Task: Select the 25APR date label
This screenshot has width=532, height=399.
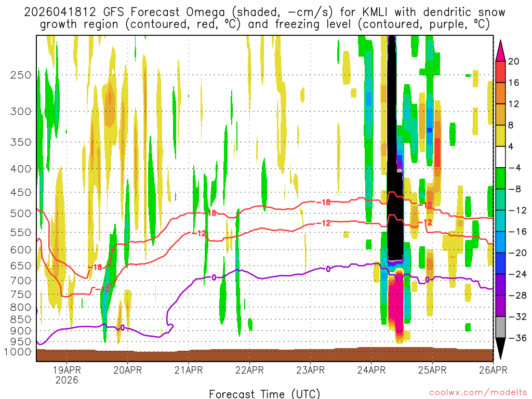Action: point(432,370)
